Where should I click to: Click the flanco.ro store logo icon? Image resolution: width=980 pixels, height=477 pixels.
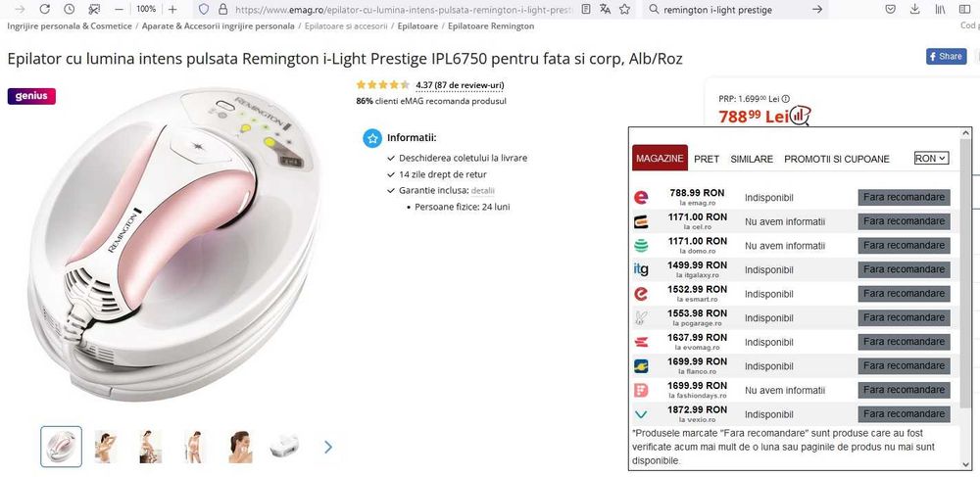tap(642, 366)
